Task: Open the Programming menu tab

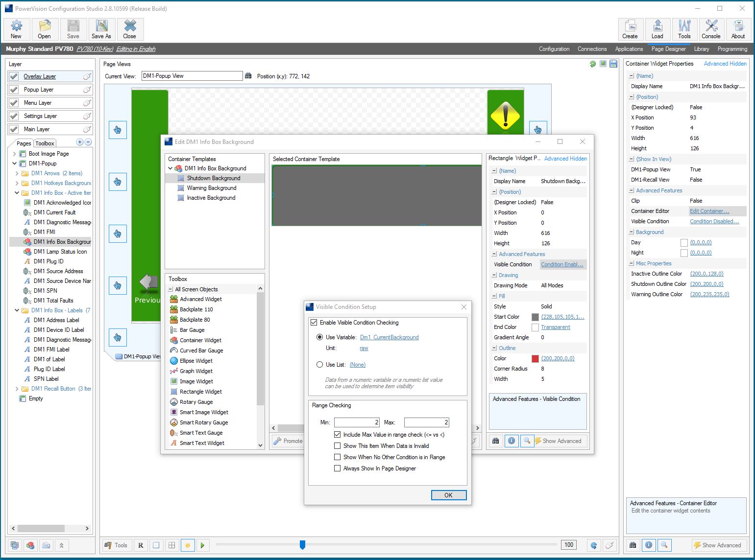Action: tap(732, 49)
